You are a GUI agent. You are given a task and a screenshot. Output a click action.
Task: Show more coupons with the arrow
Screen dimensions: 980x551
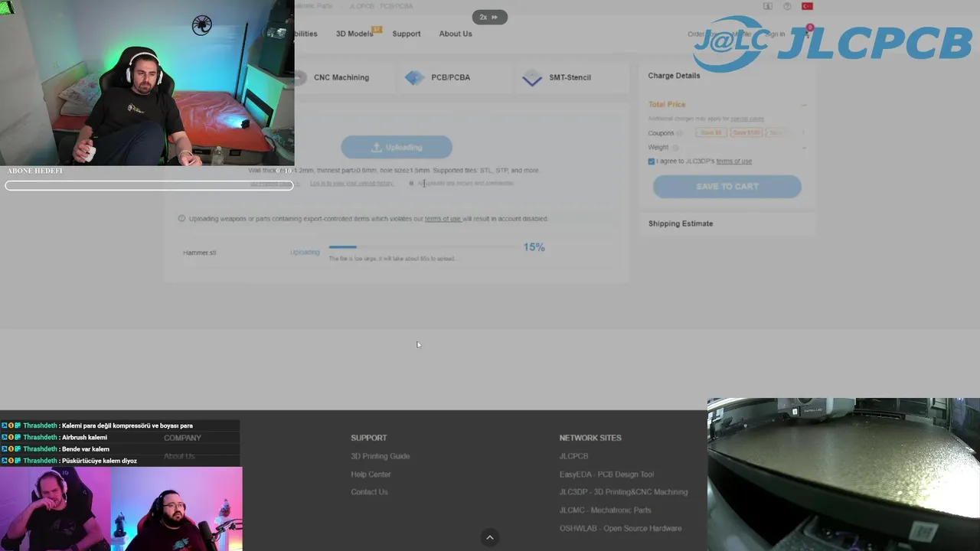(x=804, y=133)
